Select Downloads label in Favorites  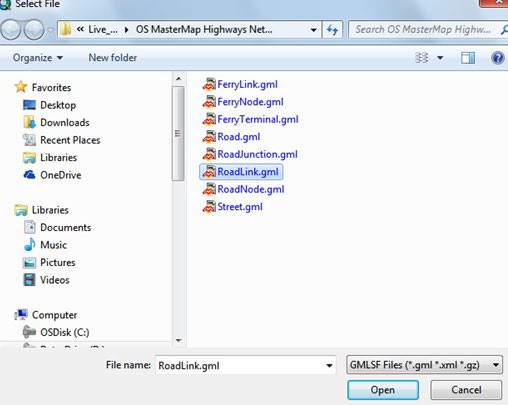click(65, 122)
